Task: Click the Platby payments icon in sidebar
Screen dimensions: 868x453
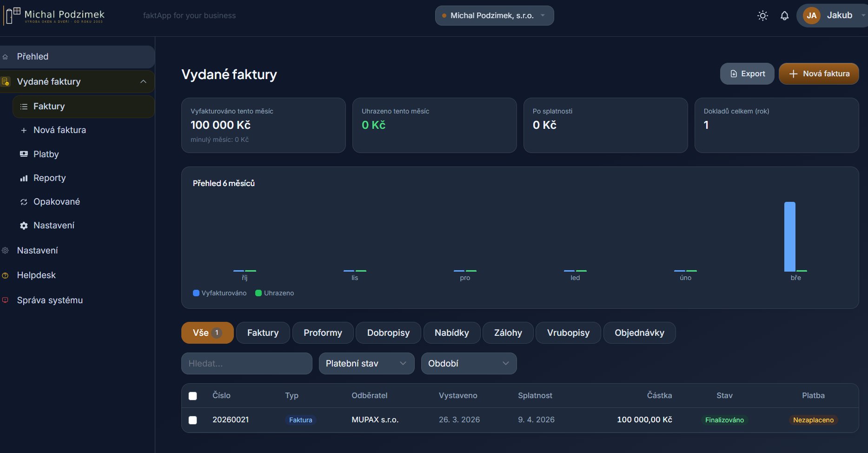Action: click(24, 154)
